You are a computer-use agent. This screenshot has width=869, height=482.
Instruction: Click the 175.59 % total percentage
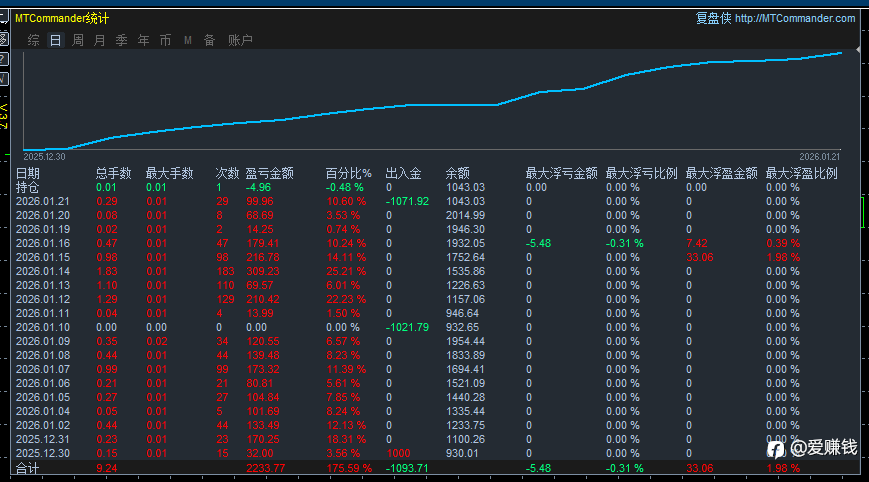(349, 468)
